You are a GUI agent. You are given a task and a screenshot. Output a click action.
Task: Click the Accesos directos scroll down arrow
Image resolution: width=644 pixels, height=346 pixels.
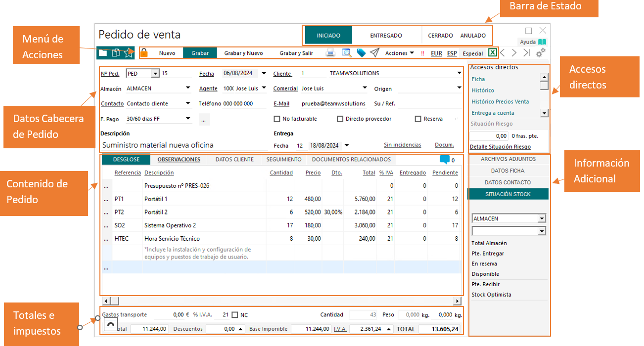544,113
